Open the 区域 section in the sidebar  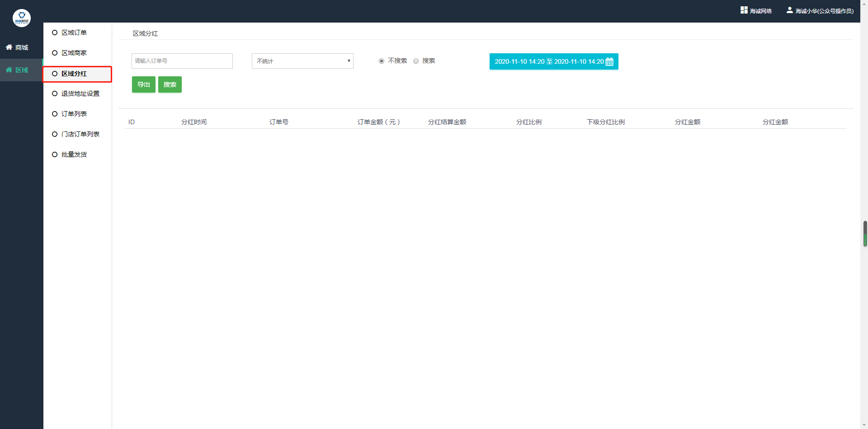click(x=22, y=70)
